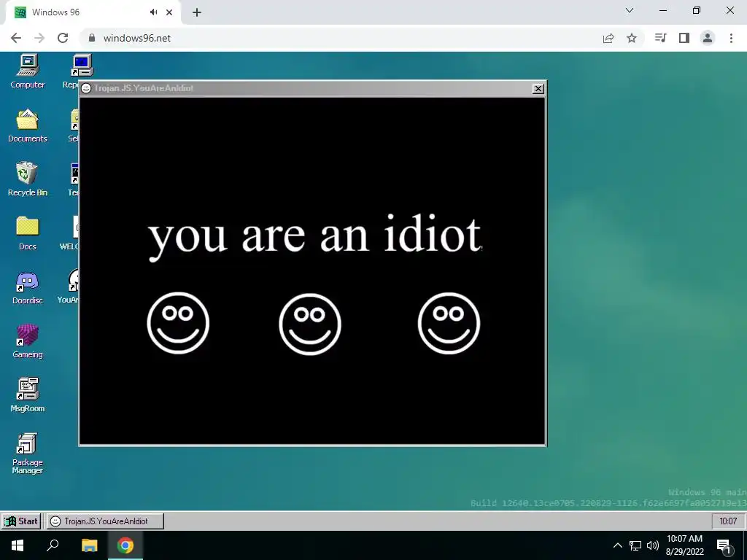Go back in the browser
The width and height of the screenshot is (747, 560).
click(16, 38)
